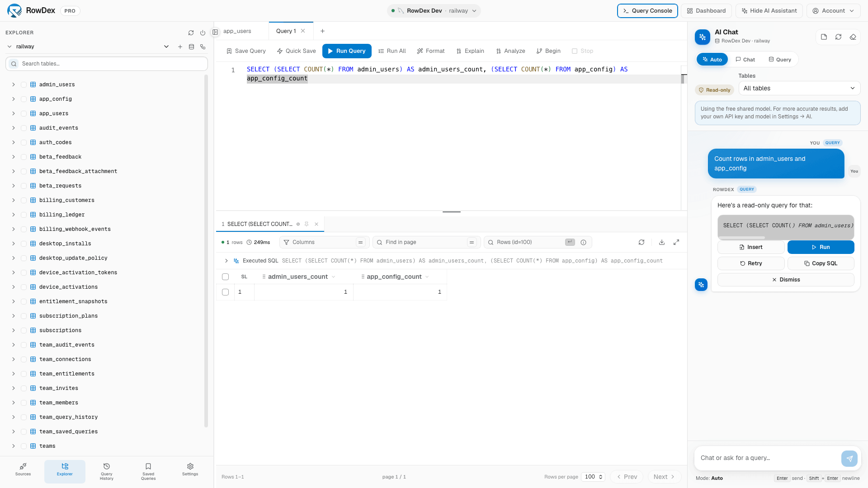Tick the billing_ledger table checkbox
This screenshot has width=868, height=488.
[24, 215]
